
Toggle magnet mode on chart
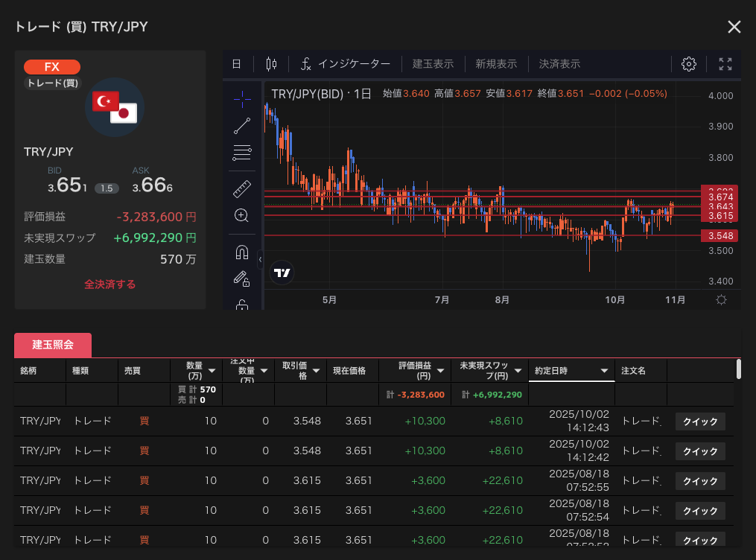coord(241,252)
